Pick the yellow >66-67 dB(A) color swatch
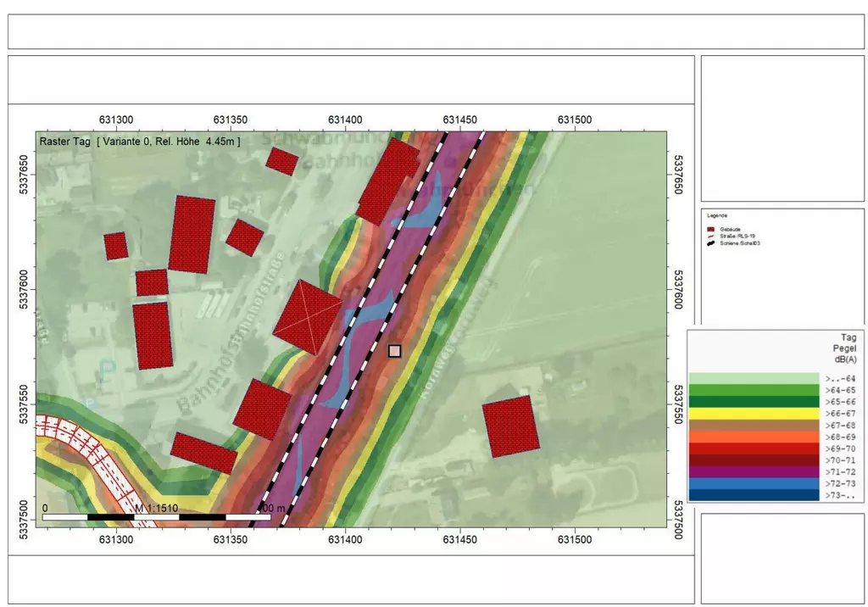Viewport: 868px width, 607px height. [754, 413]
